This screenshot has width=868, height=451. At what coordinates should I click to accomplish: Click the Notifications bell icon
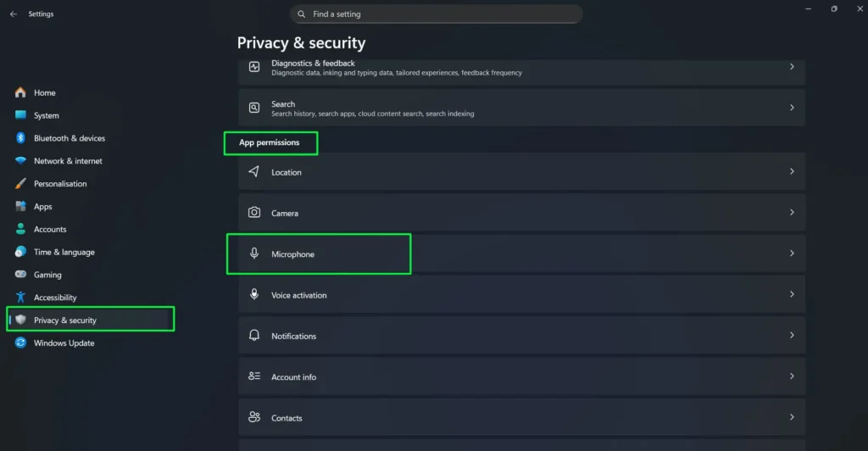(254, 335)
